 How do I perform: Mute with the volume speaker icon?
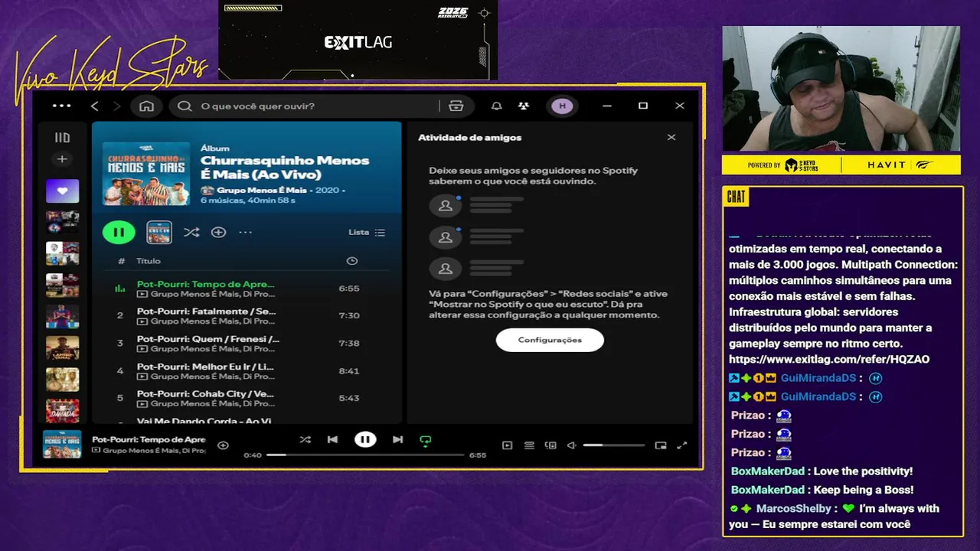pos(572,445)
